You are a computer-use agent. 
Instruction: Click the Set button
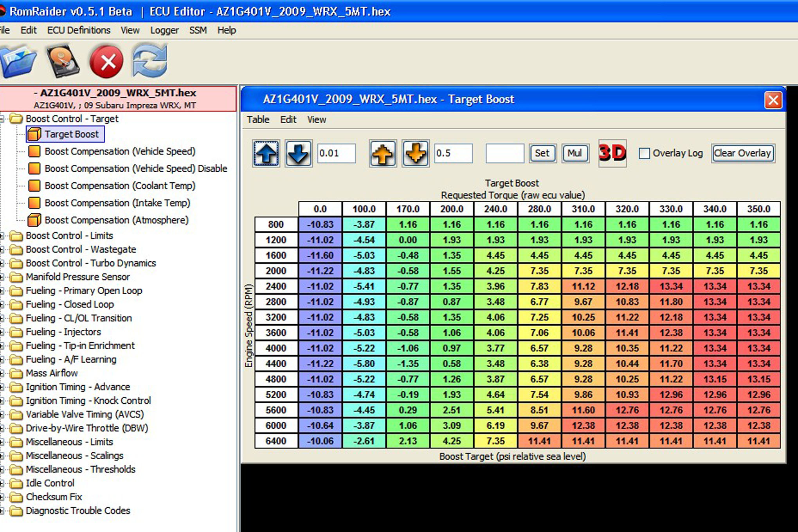[542, 153]
